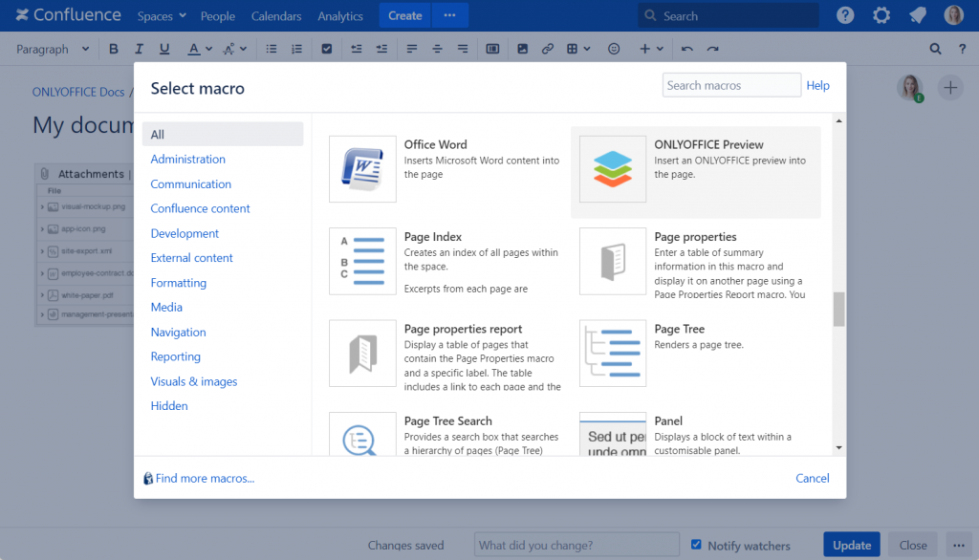Enable the Notify watchers checkbox
Viewport: 979px width, 560px height.
coord(696,544)
